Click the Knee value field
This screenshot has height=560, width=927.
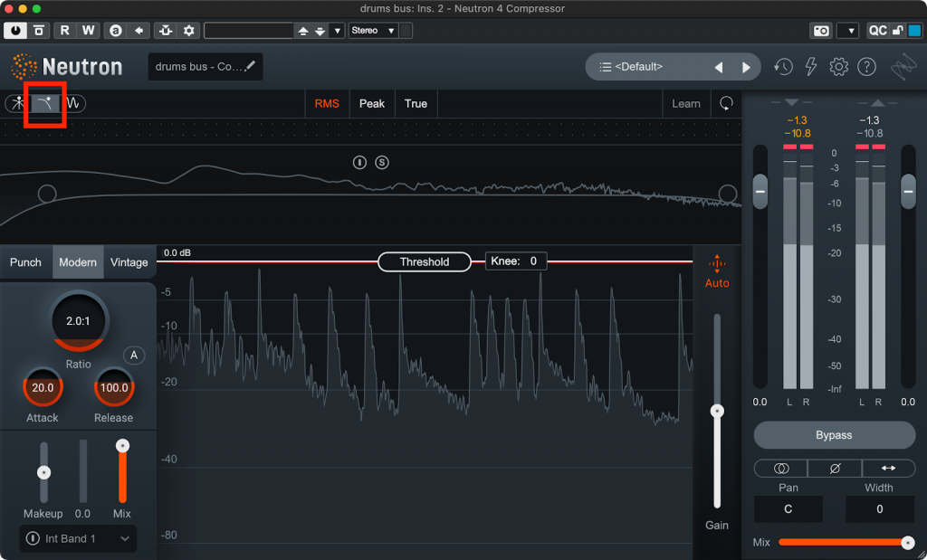(x=516, y=261)
